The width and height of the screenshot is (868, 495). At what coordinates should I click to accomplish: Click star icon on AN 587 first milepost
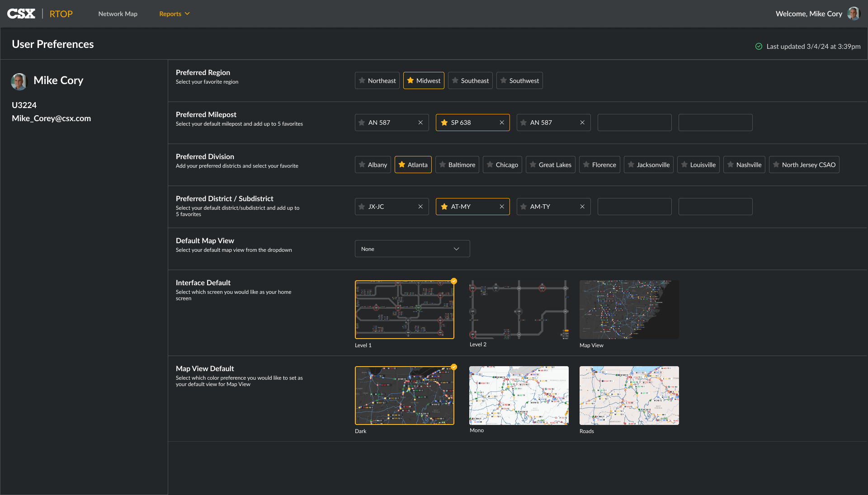click(362, 123)
